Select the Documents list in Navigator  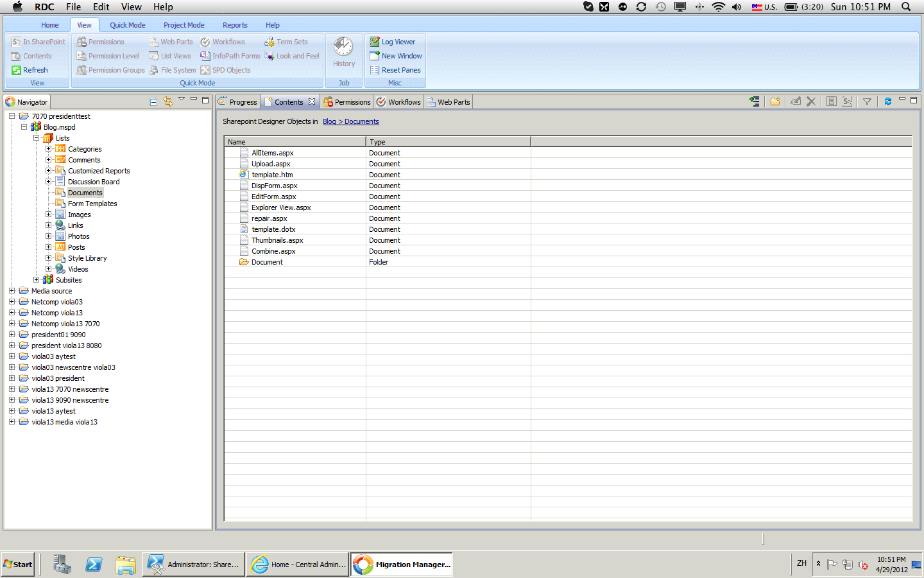coord(85,193)
